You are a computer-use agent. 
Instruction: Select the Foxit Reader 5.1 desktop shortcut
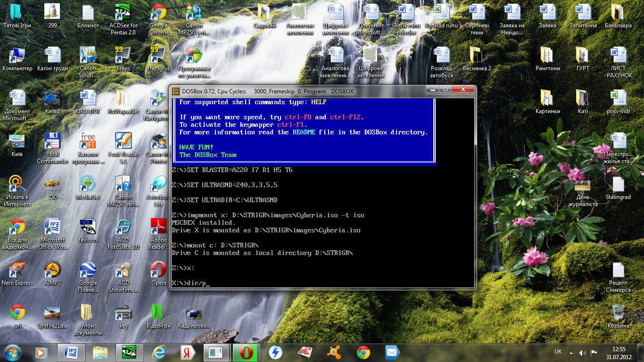pos(123,148)
